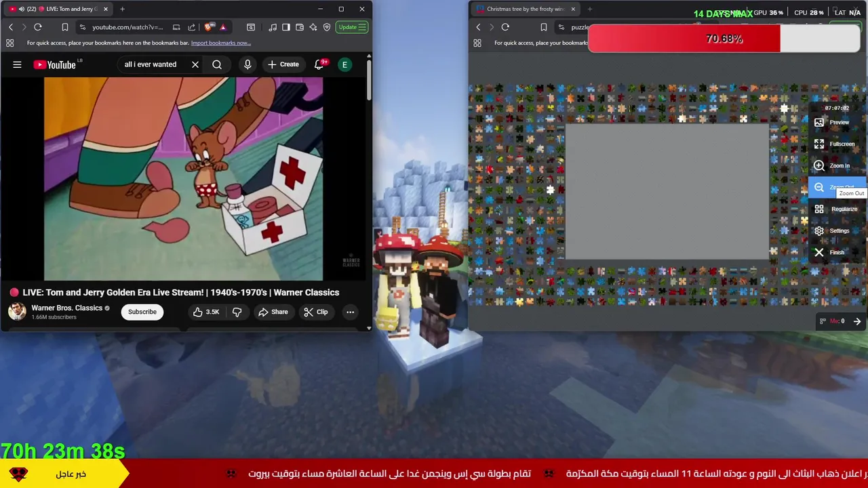Follow the Import bookmarks now link
This screenshot has height=488, width=868.
click(x=221, y=43)
